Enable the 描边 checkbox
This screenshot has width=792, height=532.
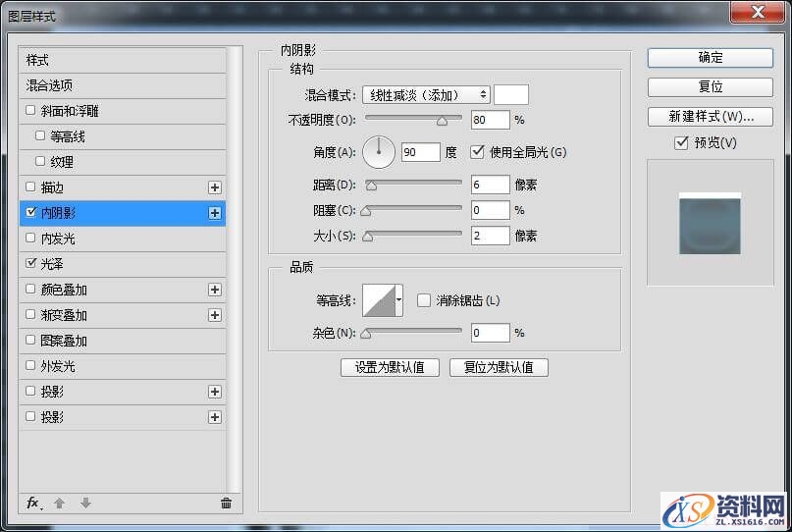[x=30, y=186]
